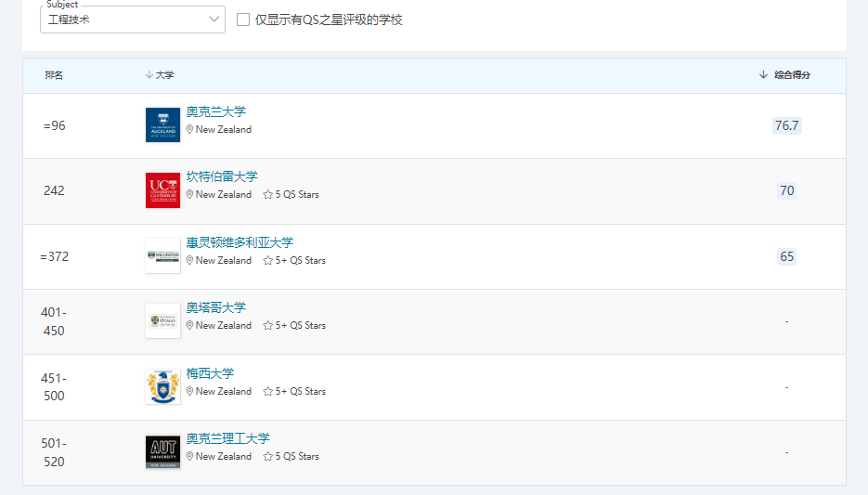The image size is (868, 495).
Task: Click the Otago university logo
Action: [x=162, y=320]
